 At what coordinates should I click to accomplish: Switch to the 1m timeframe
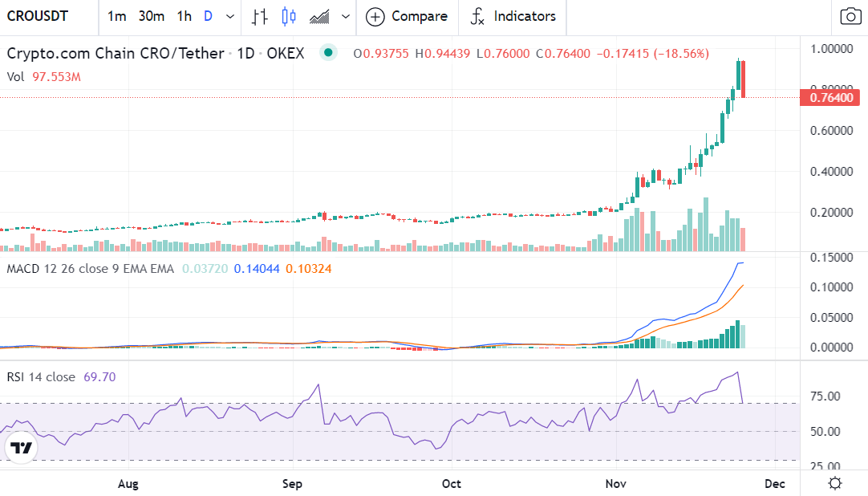[x=117, y=17]
